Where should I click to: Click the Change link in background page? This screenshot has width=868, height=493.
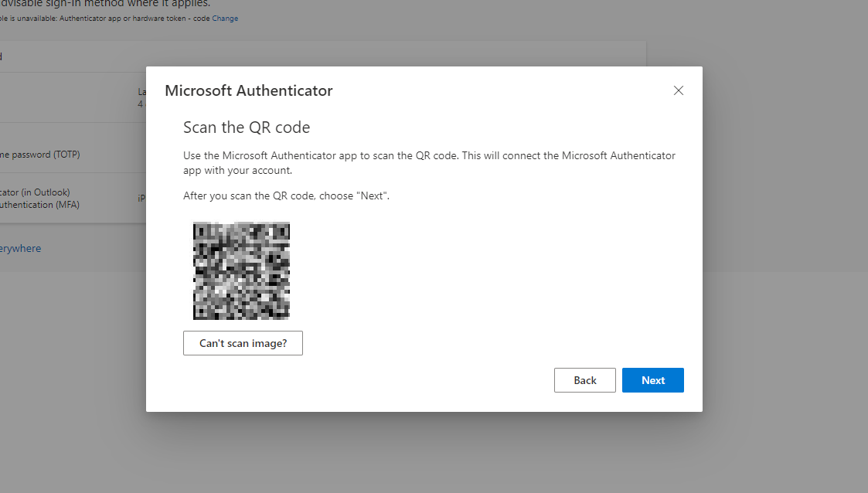(225, 19)
